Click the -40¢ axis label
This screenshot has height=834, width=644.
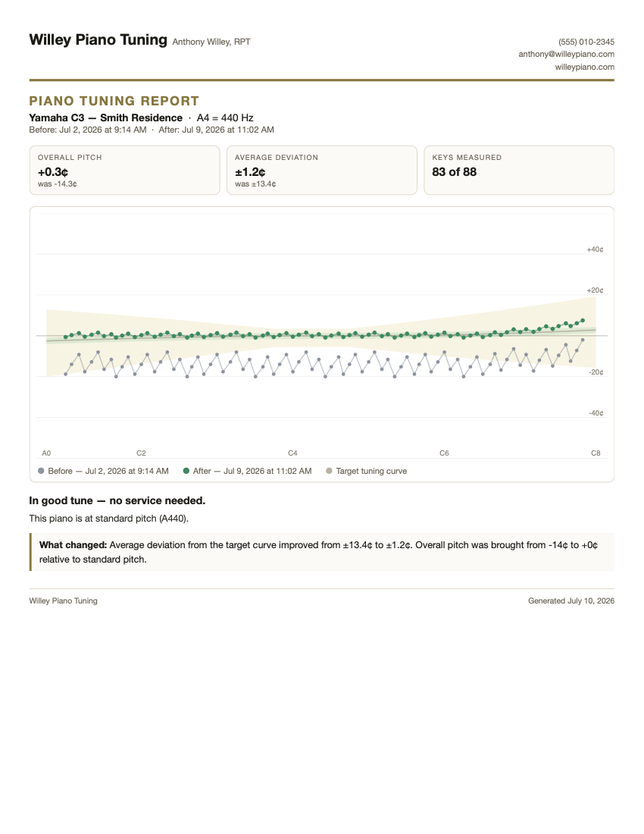pyautogui.click(x=596, y=413)
